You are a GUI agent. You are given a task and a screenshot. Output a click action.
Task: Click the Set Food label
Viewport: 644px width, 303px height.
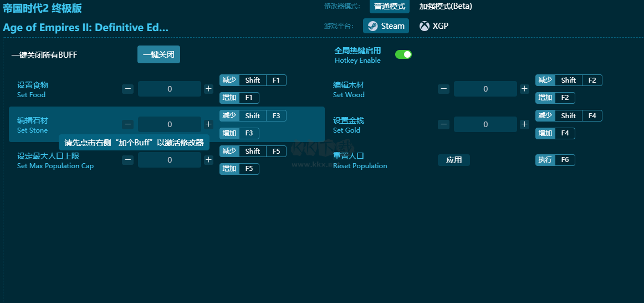click(31, 95)
